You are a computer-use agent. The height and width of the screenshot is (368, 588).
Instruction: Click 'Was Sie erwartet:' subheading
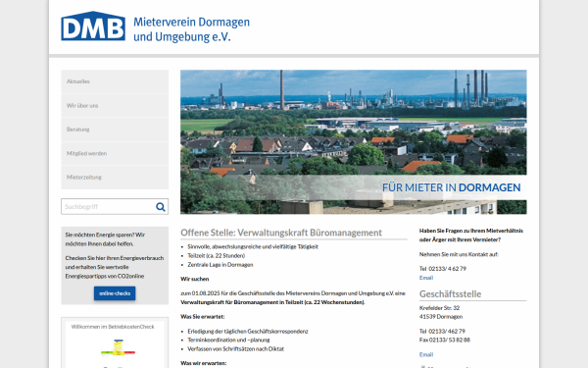203,317
